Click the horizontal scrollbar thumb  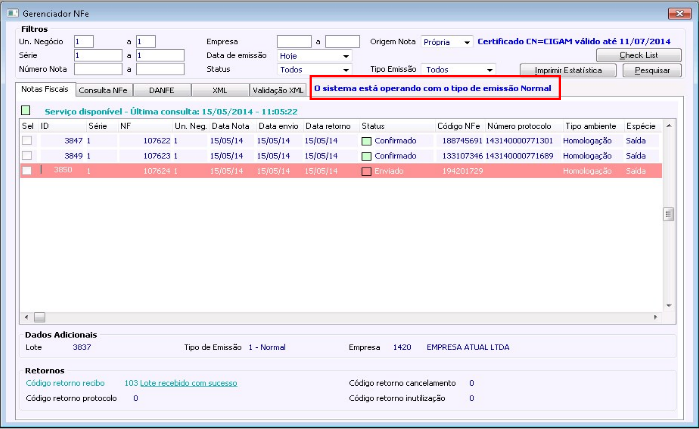coord(40,317)
